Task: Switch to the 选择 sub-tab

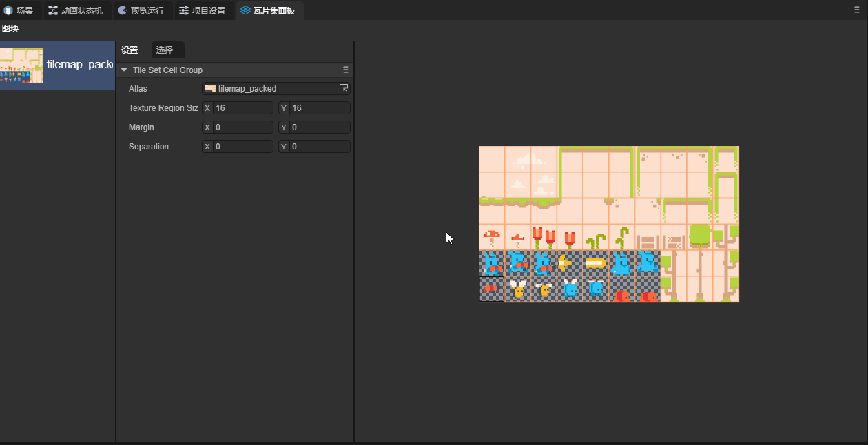Action: (165, 50)
